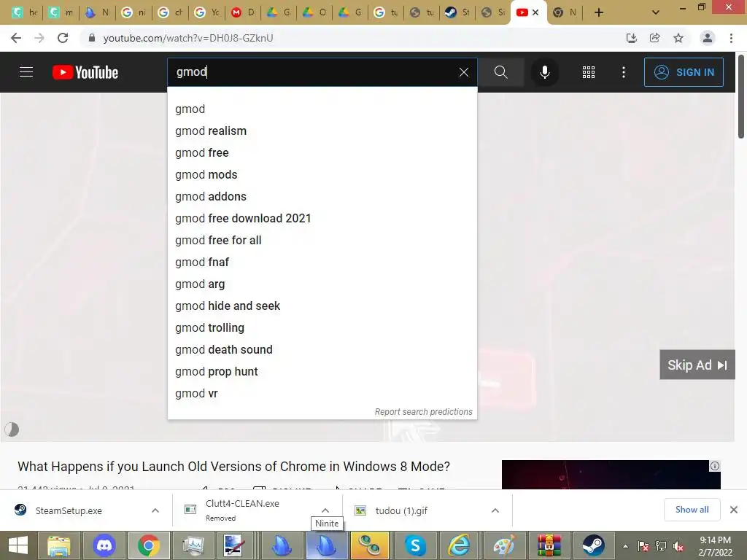Click the share page icon in the address bar
Screen dimensions: 747x560
(x=655, y=38)
